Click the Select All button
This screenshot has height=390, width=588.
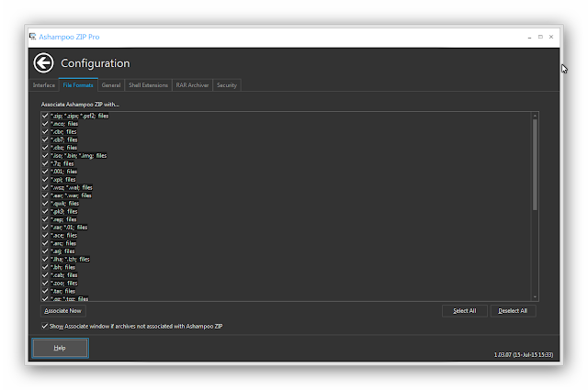click(464, 310)
